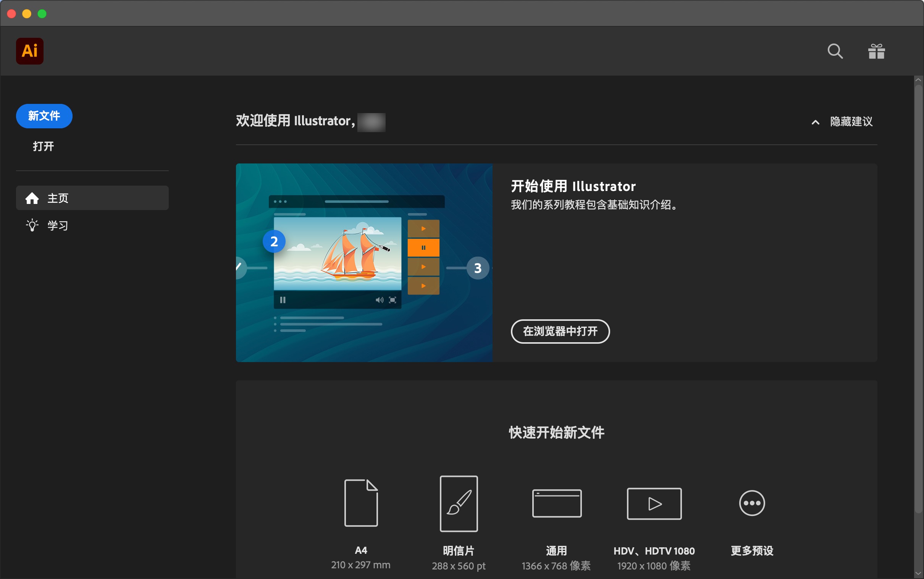The height and width of the screenshot is (579, 924).
Task: Click the scrollbar down arrow
Action: click(x=918, y=573)
